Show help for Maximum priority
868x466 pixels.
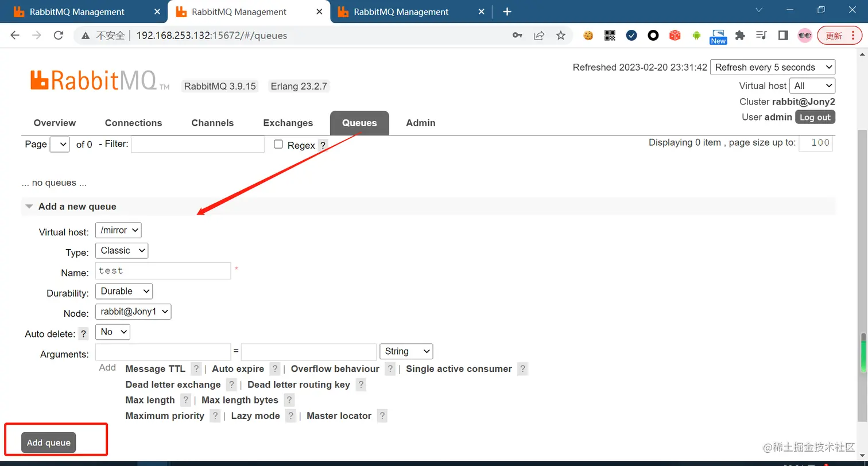pyautogui.click(x=215, y=416)
